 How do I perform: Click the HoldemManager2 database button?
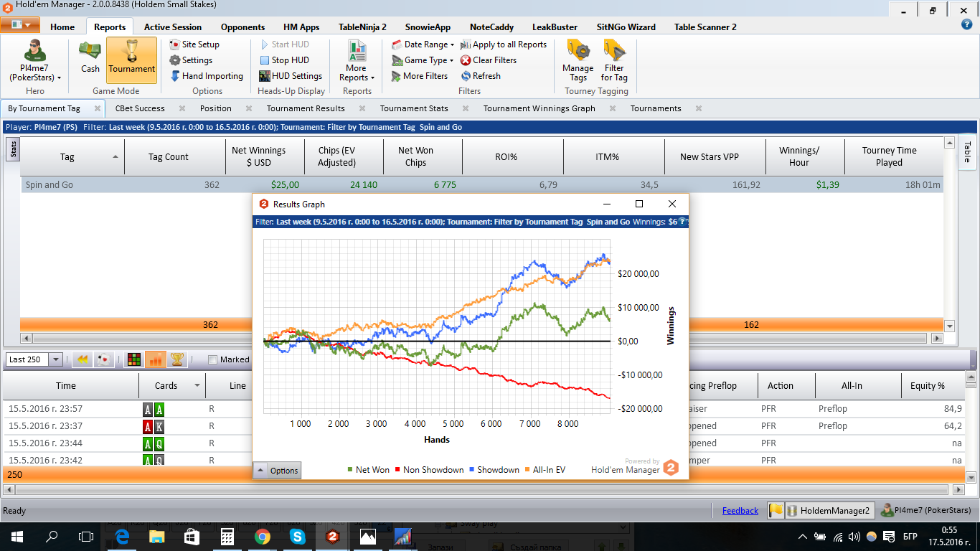point(829,511)
